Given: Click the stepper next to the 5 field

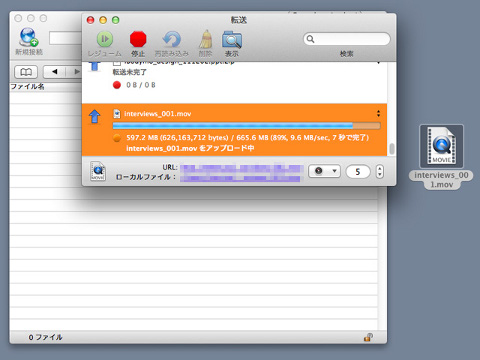Looking at the screenshot, I should (x=380, y=172).
